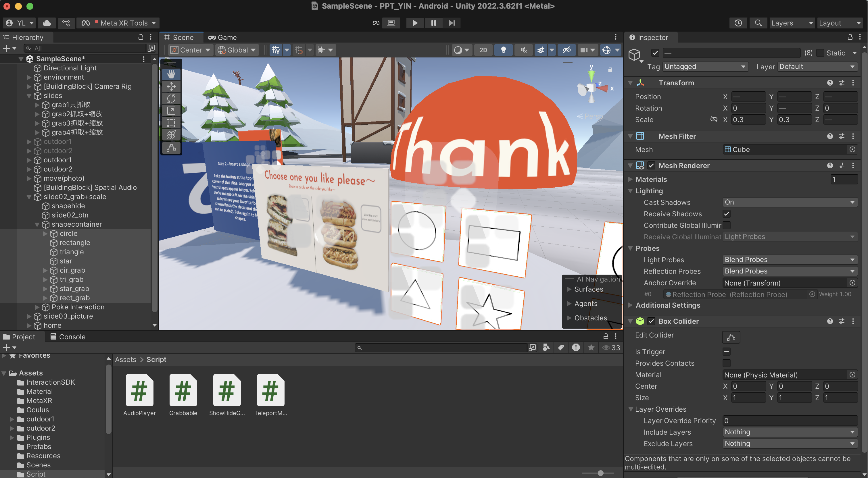Open the Cloud services icon
This screenshot has height=478, width=868.
(47, 23)
